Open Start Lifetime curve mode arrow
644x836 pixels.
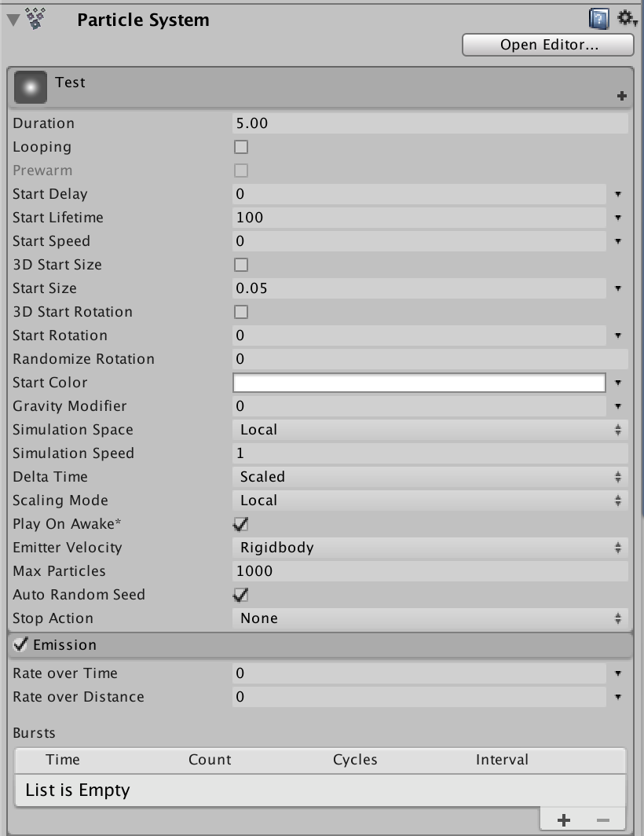[x=618, y=218]
